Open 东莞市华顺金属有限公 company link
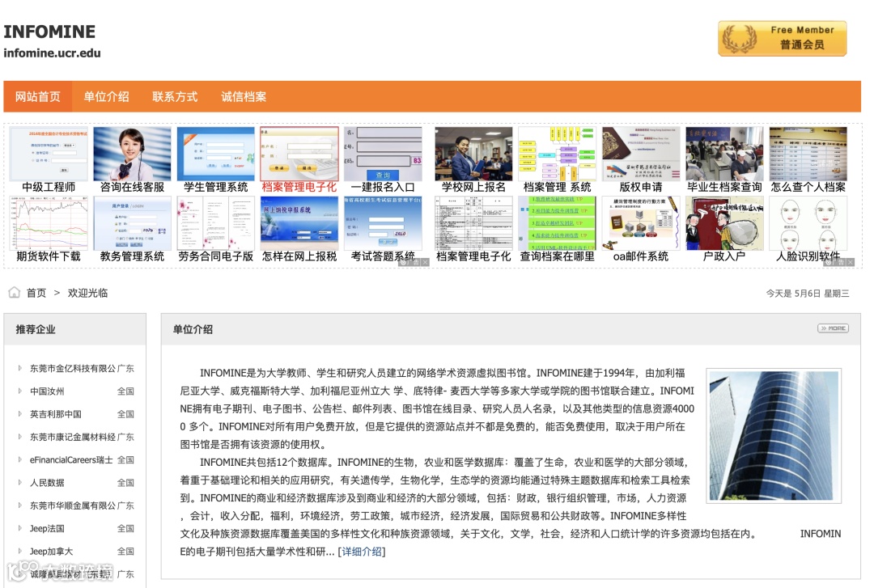Image resolution: width=874 pixels, height=588 pixels. [x=73, y=506]
